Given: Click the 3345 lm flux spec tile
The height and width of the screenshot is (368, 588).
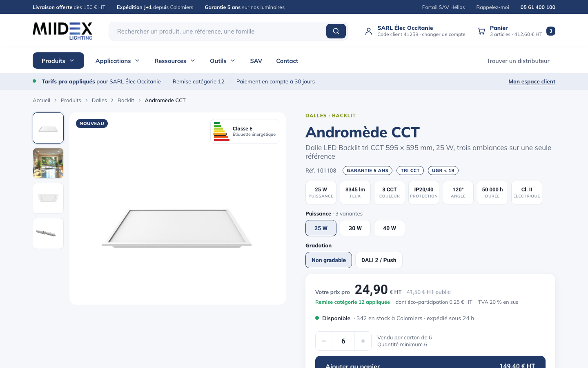Looking at the screenshot, I should tap(355, 193).
